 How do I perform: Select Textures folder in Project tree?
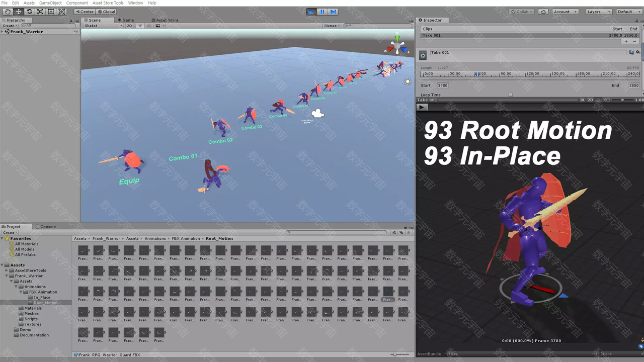(33, 324)
